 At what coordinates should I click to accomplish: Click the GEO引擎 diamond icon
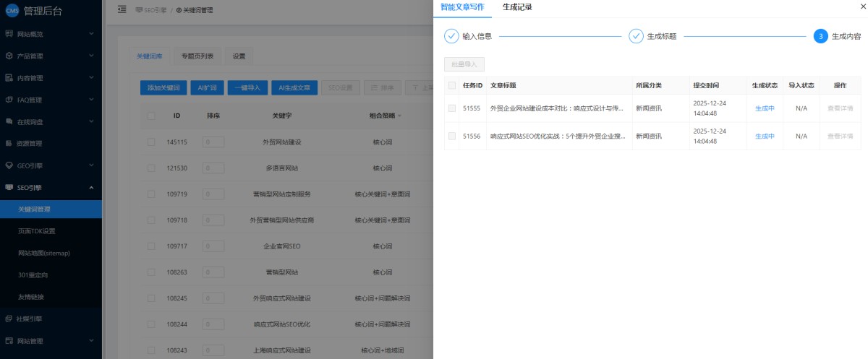click(x=9, y=165)
